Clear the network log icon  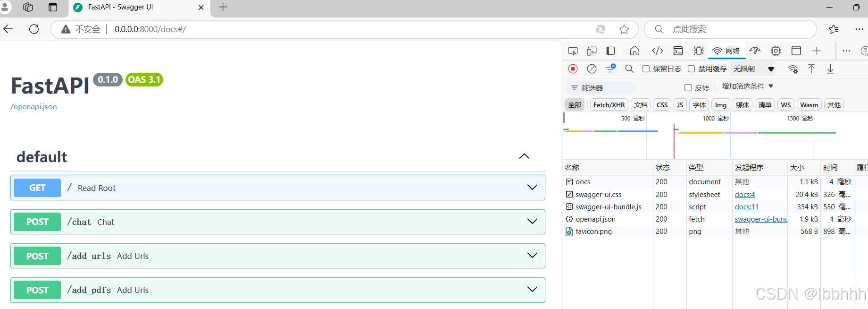[592, 69]
